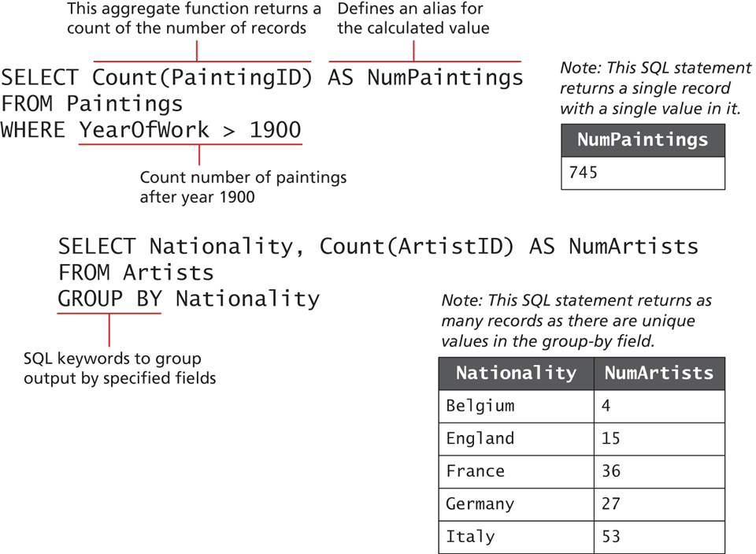756x554 pixels.
Task: Click the AS NumPaintings alias text
Action: (x=425, y=77)
